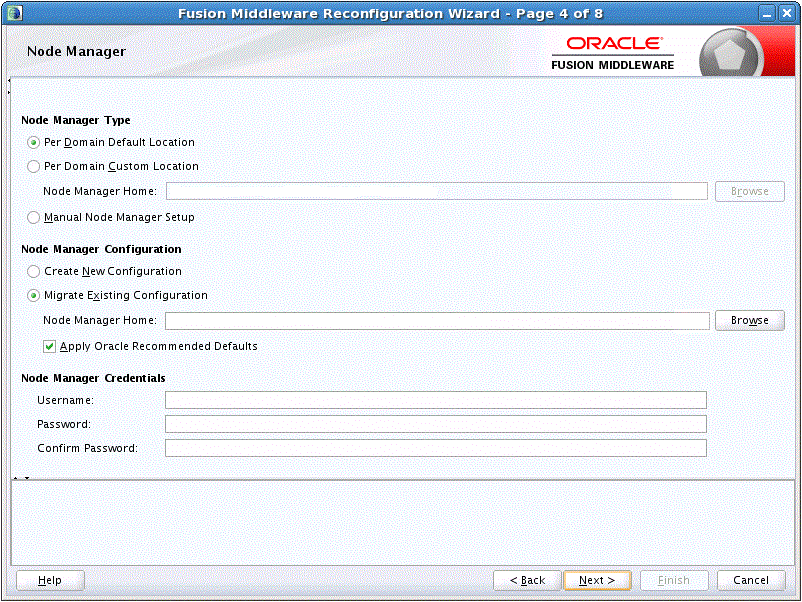The width and height of the screenshot is (802, 602).
Task: Click the Confirm Password: label
Action: tap(87, 449)
